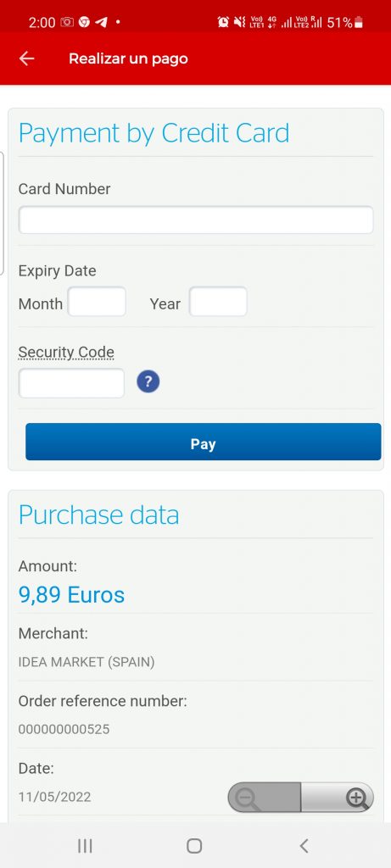Tap the Security Code underlined label
This screenshot has height=868, width=391.
tap(66, 352)
